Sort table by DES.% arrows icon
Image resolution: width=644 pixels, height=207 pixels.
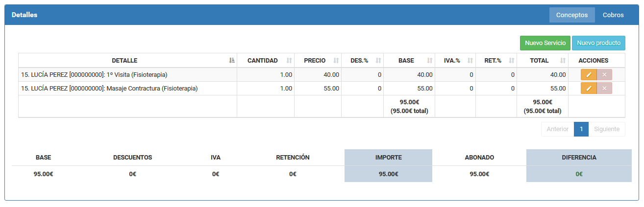(378, 61)
